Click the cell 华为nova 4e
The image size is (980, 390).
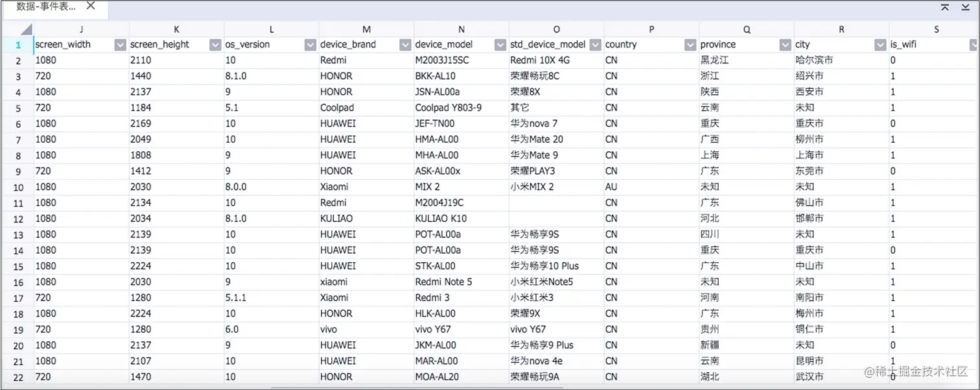(x=557, y=361)
